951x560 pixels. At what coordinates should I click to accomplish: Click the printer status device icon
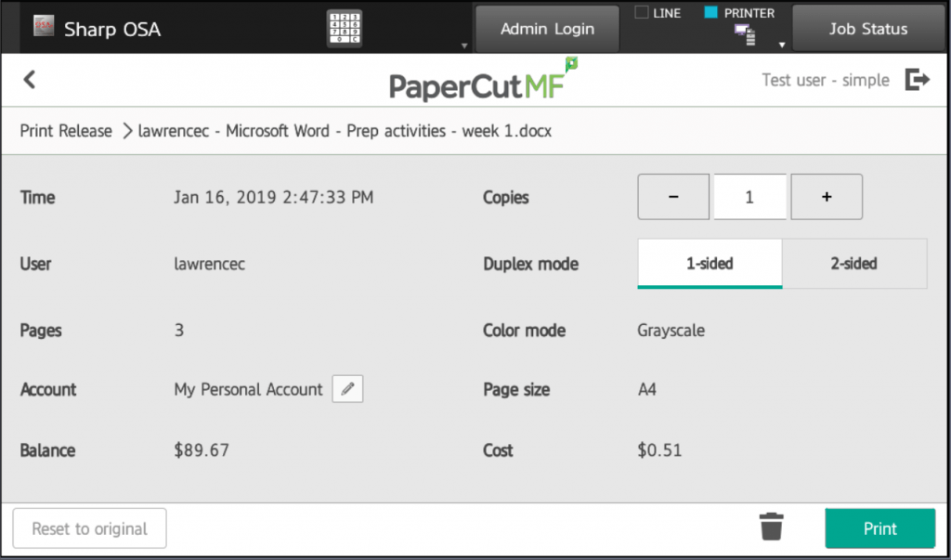[745, 34]
